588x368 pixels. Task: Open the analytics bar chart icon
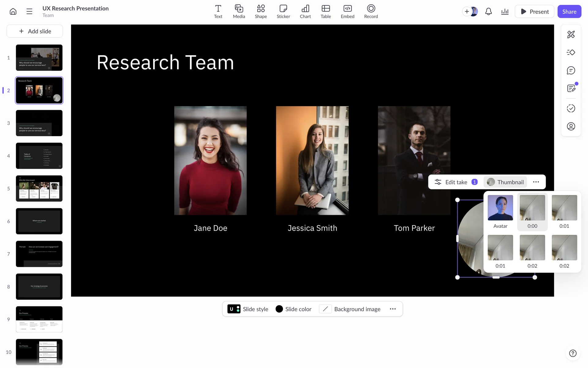[x=505, y=12]
